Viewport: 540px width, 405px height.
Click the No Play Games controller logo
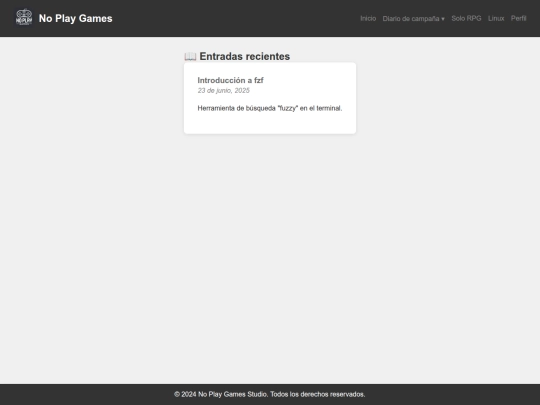(24, 18)
